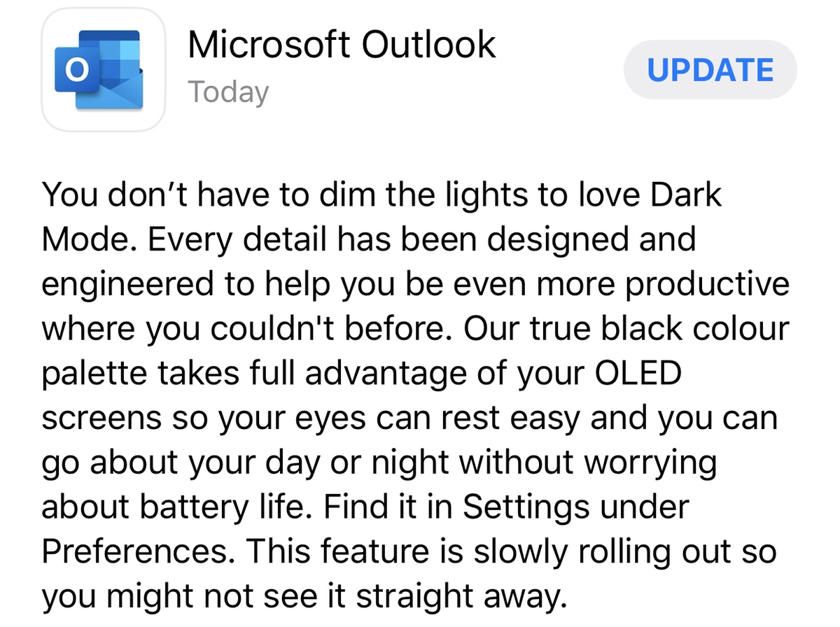
Task: Tap the Microsoft Outlook app icon
Action: click(x=104, y=70)
